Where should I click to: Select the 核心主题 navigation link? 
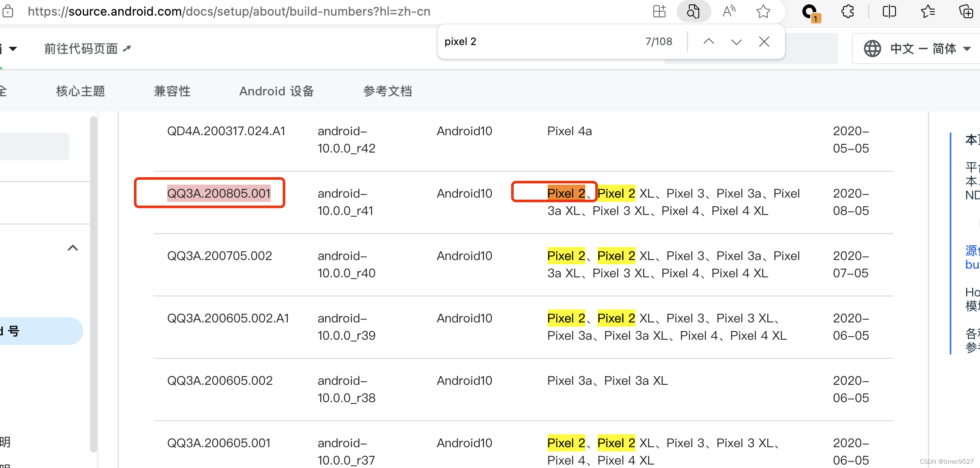point(80,91)
